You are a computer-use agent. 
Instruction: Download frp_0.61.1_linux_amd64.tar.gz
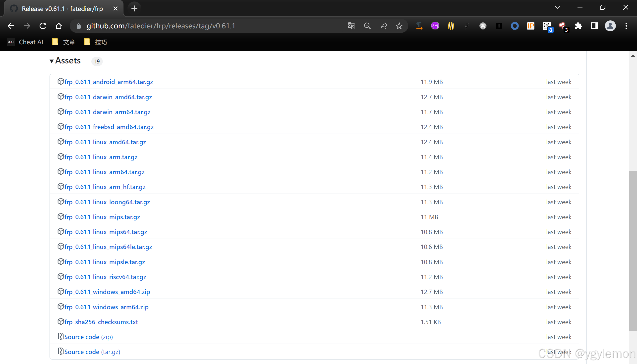(105, 142)
